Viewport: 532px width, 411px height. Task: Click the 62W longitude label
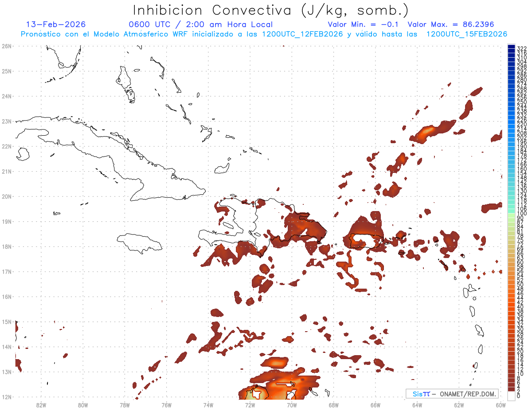click(459, 405)
